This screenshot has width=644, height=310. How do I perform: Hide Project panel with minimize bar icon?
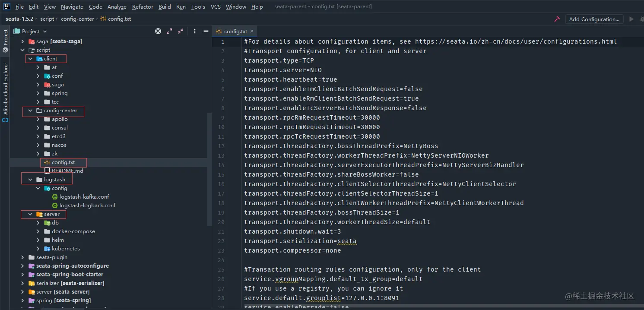click(205, 31)
